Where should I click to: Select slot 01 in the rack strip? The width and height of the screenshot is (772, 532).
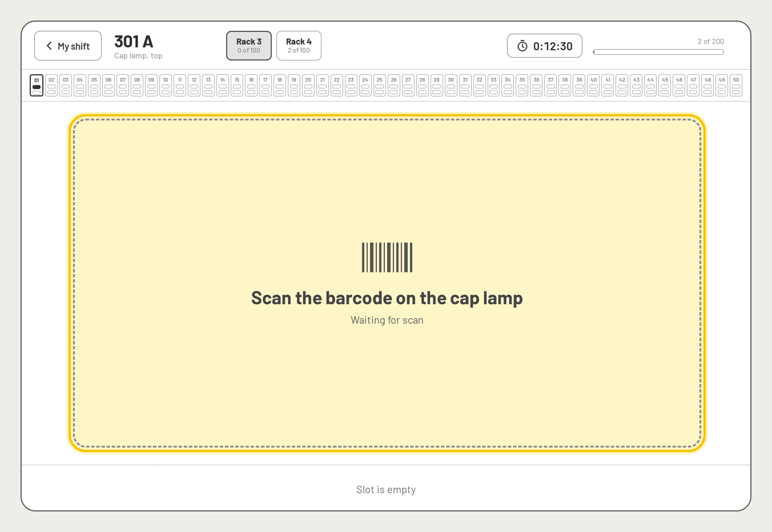click(x=37, y=86)
